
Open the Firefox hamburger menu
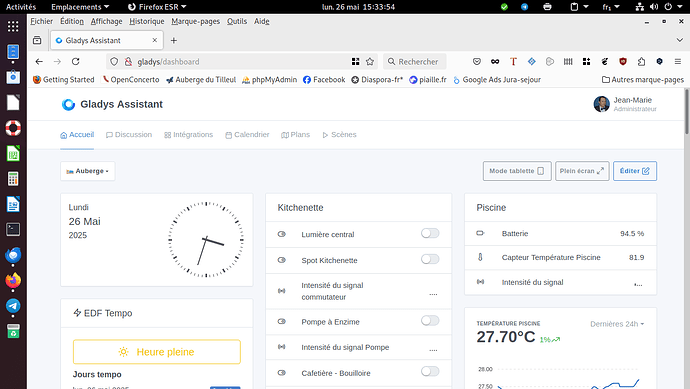(678, 62)
